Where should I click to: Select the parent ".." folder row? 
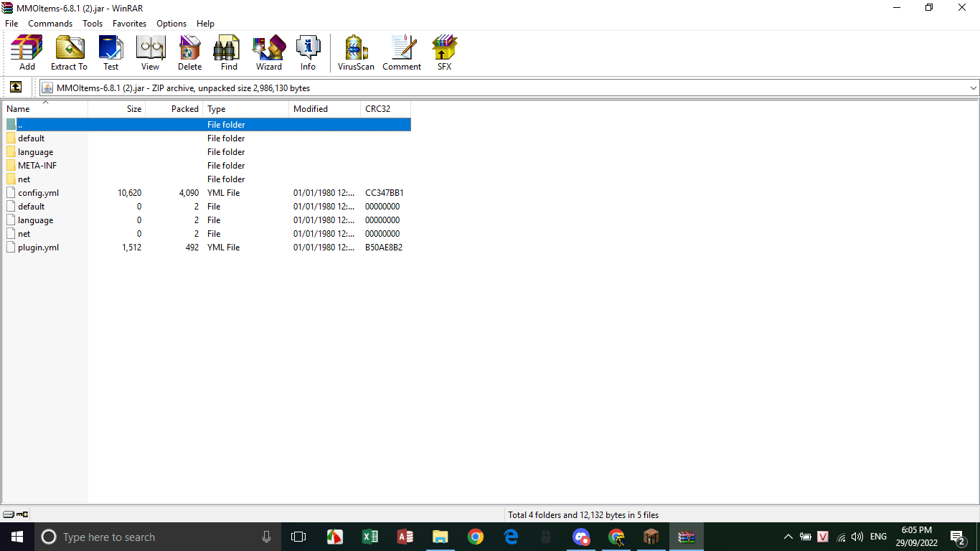[x=208, y=125]
